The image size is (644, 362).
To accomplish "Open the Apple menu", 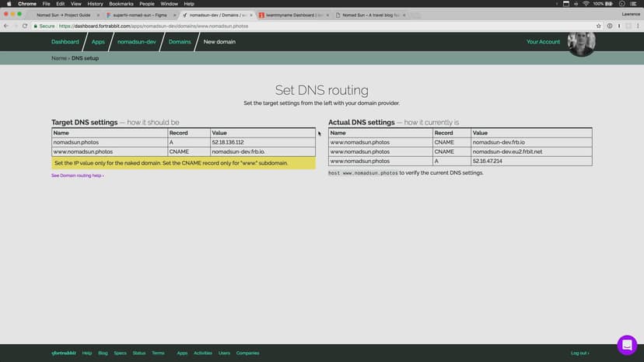I will coord(9,4).
